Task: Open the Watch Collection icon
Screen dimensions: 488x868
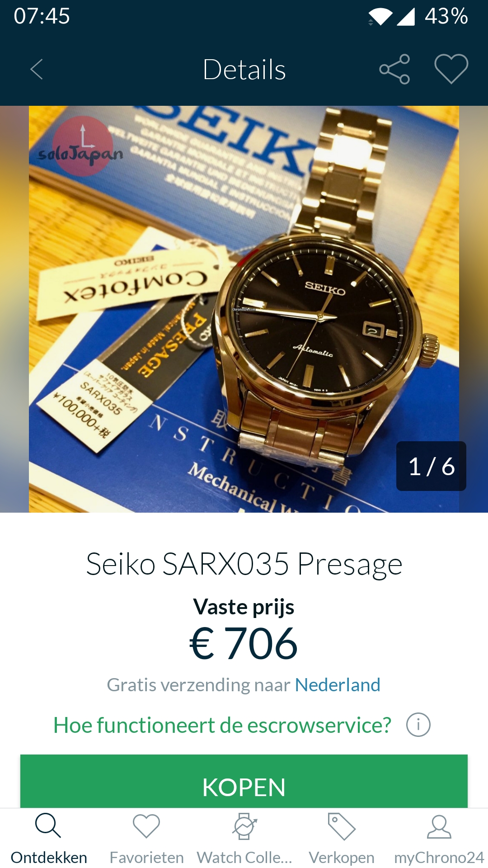Action: coord(244,826)
